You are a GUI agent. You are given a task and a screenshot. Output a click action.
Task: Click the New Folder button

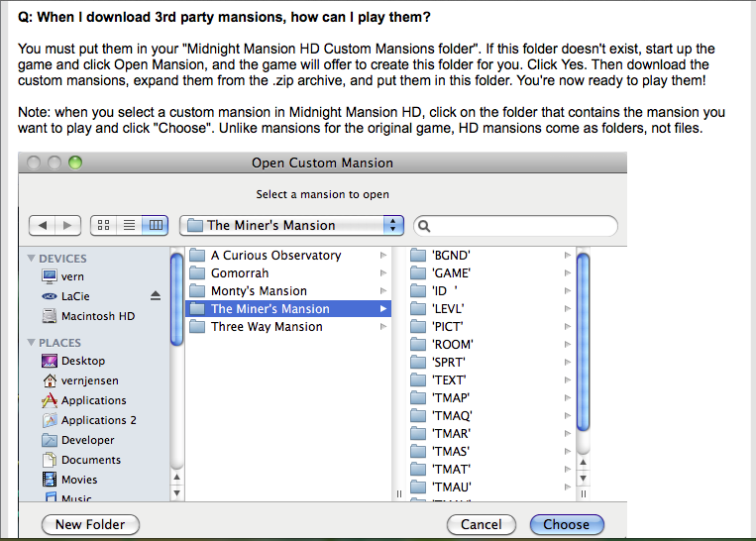click(x=90, y=524)
